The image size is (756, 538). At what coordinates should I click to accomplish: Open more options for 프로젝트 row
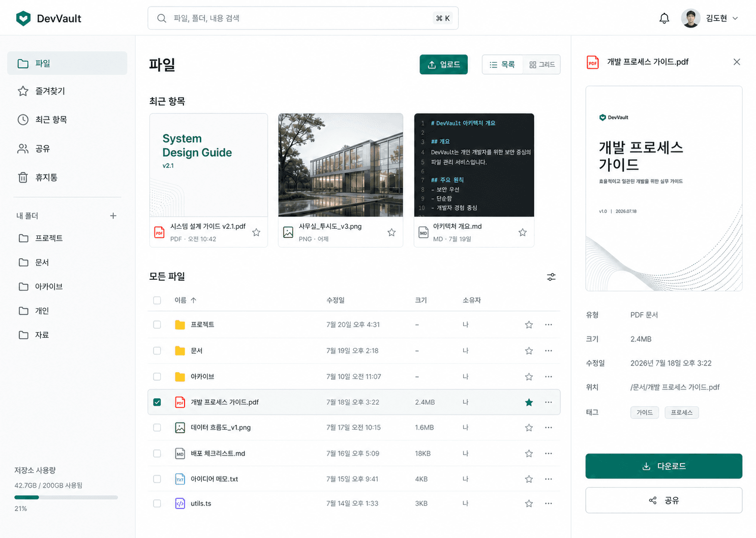tap(549, 324)
